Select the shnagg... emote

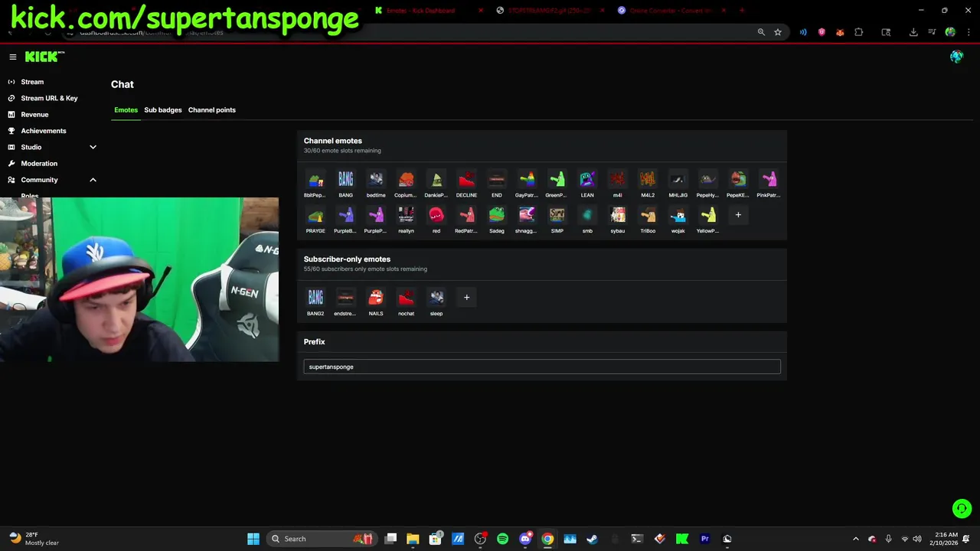point(527,215)
